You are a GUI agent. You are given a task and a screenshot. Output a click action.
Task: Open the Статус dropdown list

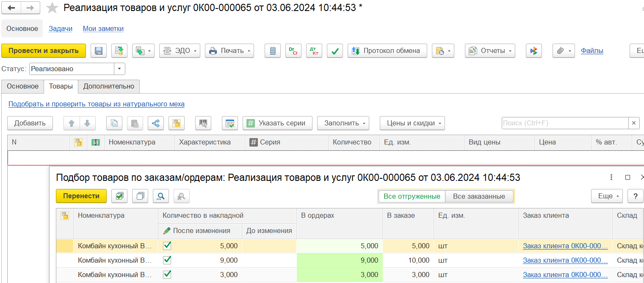pos(119,69)
